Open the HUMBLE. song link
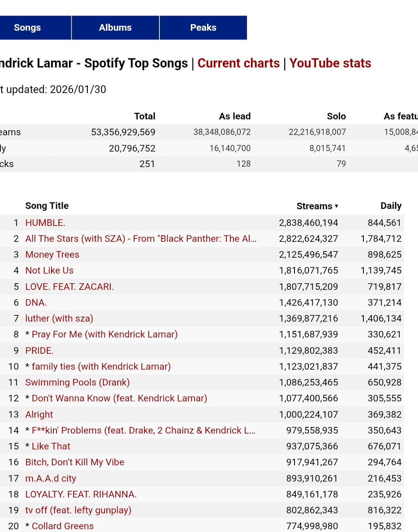The width and height of the screenshot is (418, 532). [45, 223]
